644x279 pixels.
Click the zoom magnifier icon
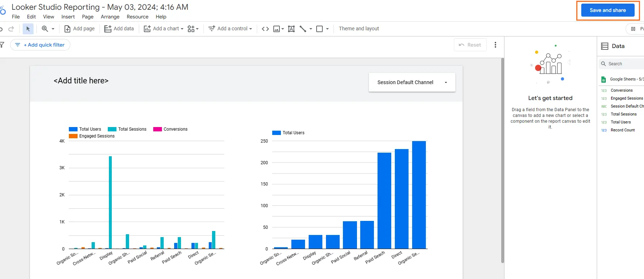pos(45,29)
